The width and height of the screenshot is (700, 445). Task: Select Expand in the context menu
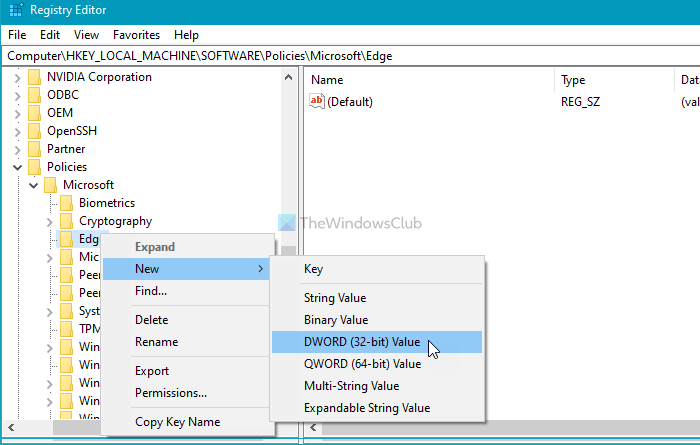tap(186, 247)
